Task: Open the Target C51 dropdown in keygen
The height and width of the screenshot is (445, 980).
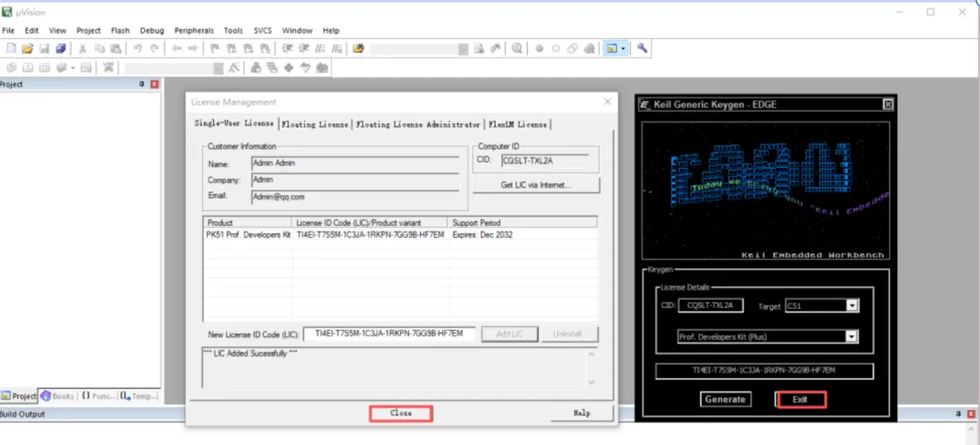Action: pos(851,306)
